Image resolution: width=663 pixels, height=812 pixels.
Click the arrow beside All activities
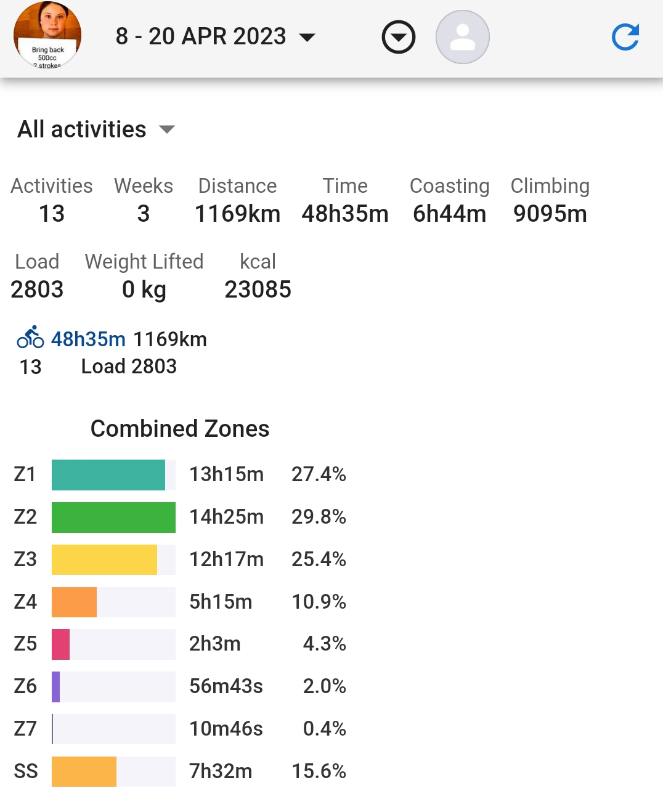click(167, 129)
